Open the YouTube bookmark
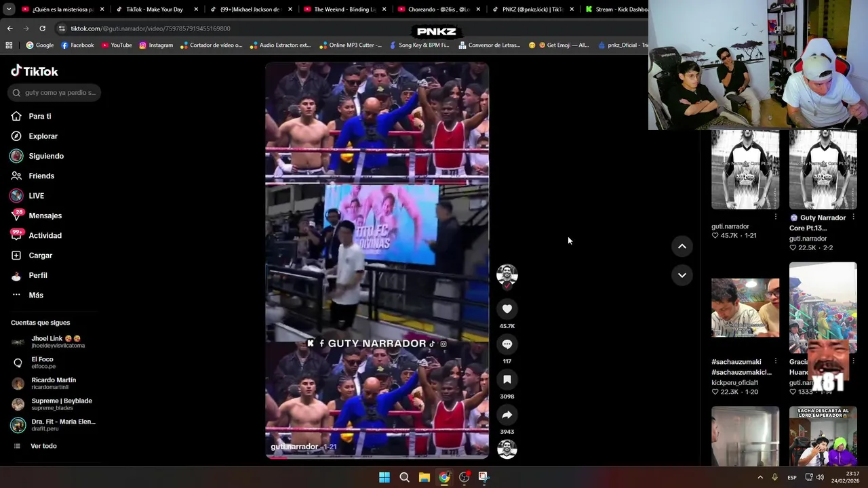This screenshot has width=868, height=488. tap(117, 45)
